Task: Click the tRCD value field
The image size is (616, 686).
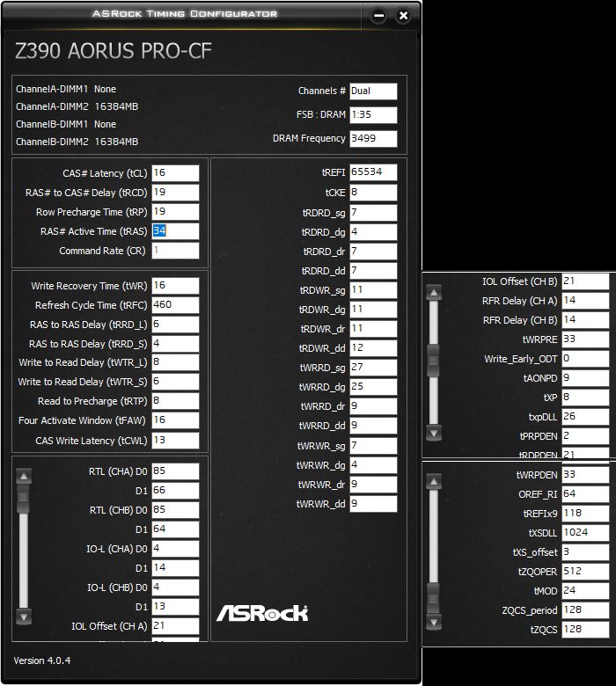Action: coord(175,193)
